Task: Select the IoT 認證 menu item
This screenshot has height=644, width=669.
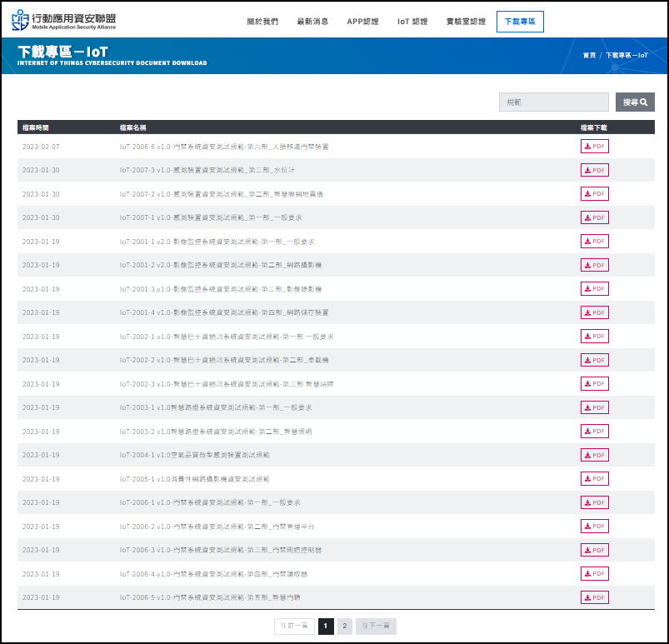Action: tap(412, 22)
